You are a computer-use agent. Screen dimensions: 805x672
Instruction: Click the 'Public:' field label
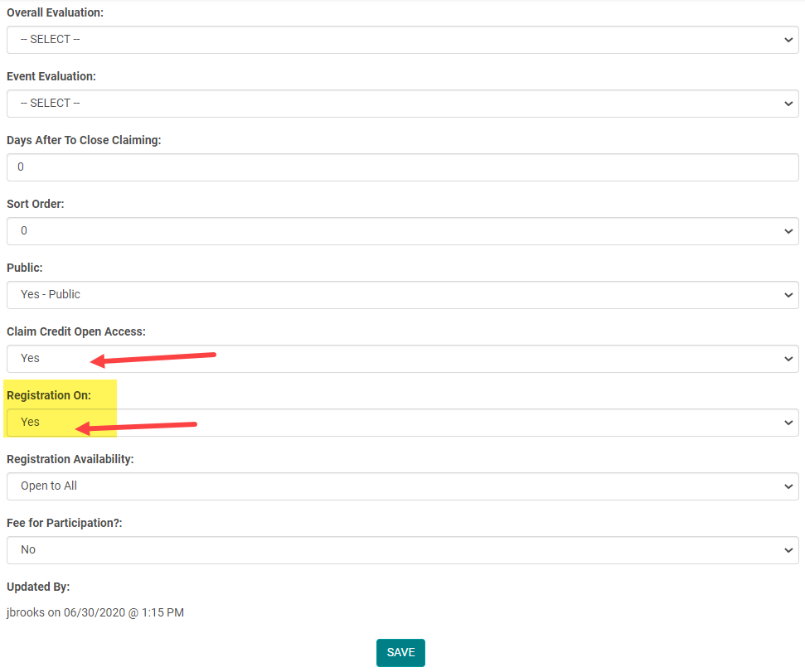pyautogui.click(x=25, y=268)
